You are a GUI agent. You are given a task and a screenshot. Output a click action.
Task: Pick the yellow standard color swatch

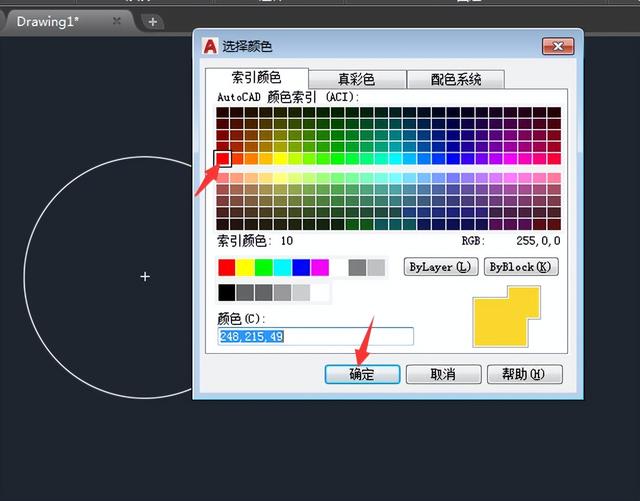point(245,267)
